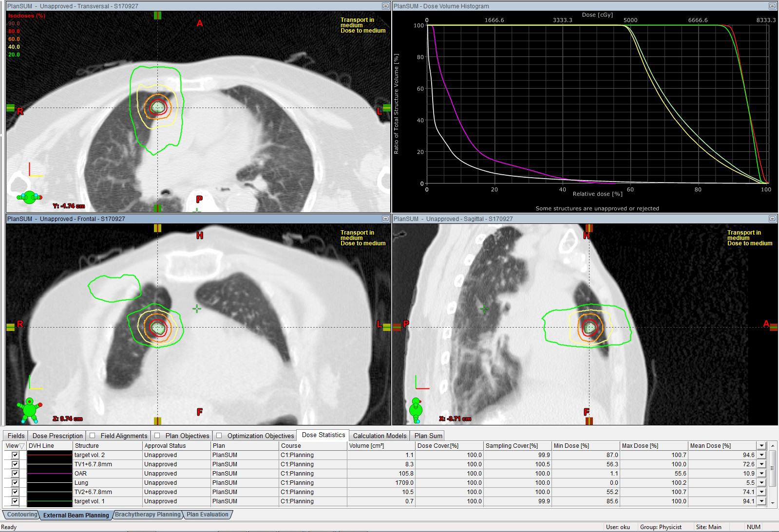Screen dimensions: 779x532
Task: Open dropdown for Lung row
Action: click(762, 483)
